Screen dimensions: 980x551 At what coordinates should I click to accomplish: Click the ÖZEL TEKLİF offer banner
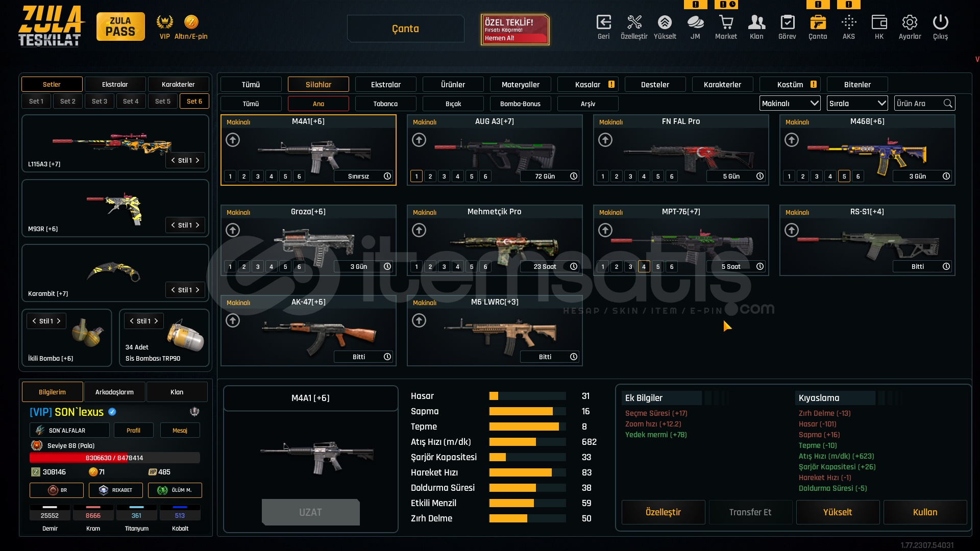click(515, 30)
